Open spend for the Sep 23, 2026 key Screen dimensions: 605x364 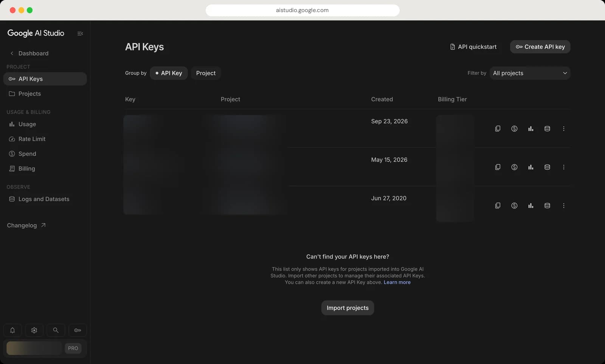pos(514,129)
